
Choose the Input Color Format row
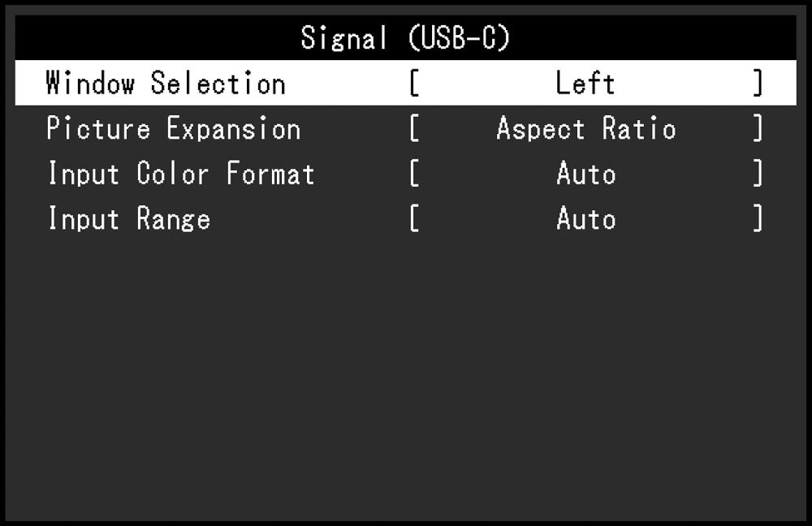coord(405,174)
